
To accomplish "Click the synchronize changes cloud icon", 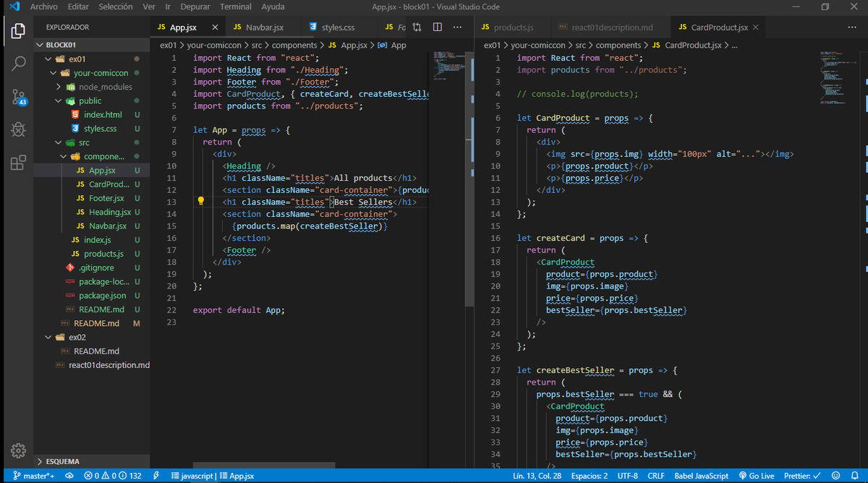I will pos(69,476).
